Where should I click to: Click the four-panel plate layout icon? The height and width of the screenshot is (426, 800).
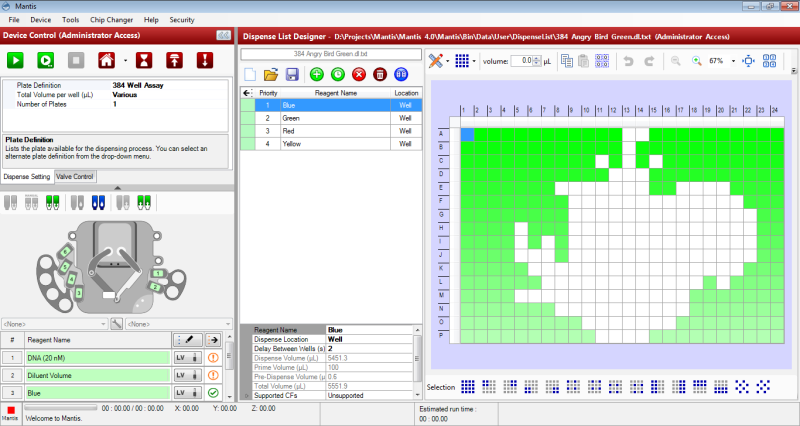click(x=769, y=61)
